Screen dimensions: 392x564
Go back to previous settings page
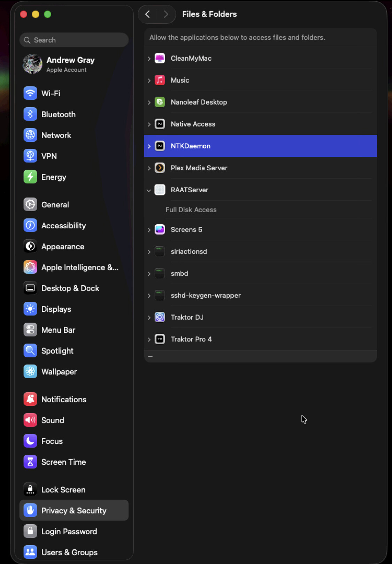click(x=148, y=14)
